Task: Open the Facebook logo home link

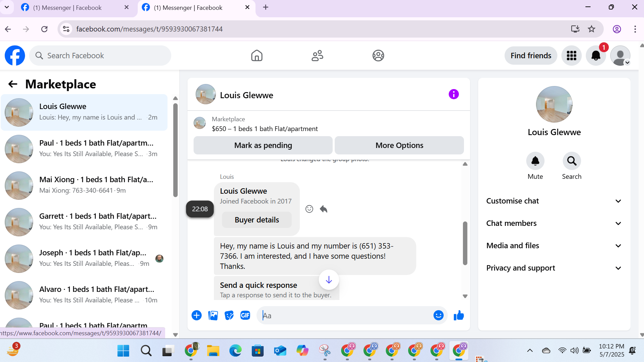Action: (x=15, y=56)
